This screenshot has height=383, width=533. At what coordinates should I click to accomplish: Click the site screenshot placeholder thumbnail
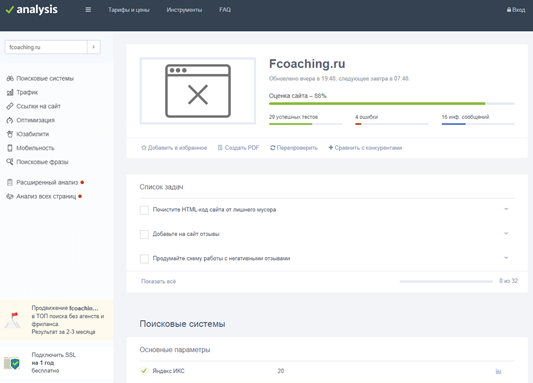point(198,91)
